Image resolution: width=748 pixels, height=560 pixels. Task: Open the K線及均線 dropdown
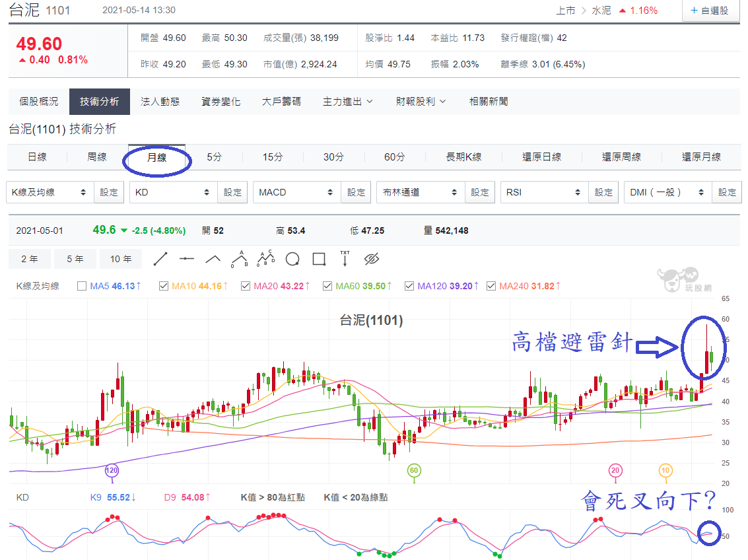[50, 192]
